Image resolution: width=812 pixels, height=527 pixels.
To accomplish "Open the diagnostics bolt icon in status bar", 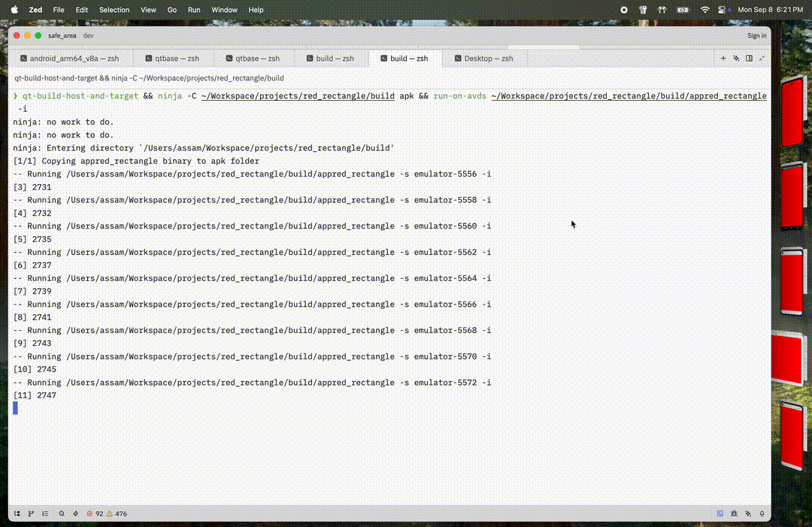I will coord(76,513).
